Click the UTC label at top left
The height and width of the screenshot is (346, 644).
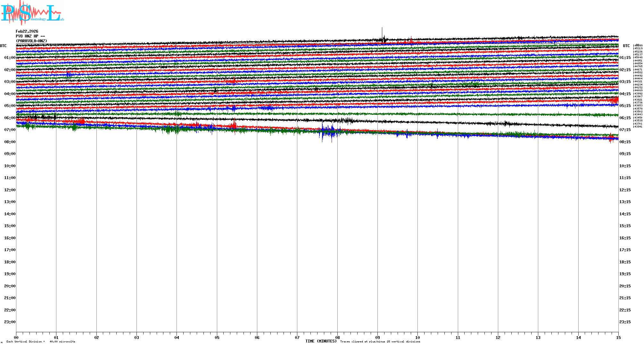[x=3, y=46]
